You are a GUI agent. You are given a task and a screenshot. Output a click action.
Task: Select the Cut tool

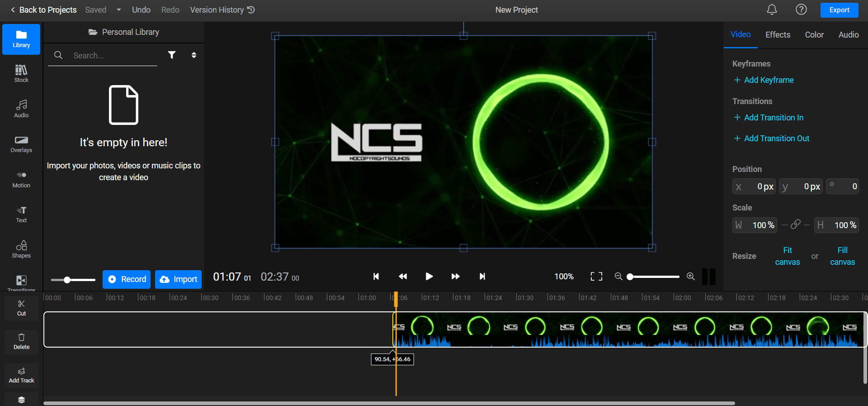coord(21,308)
